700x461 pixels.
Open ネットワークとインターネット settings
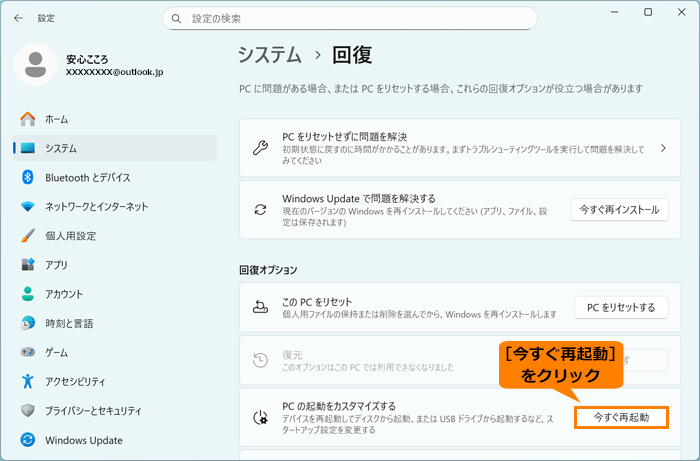tap(115, 207)
